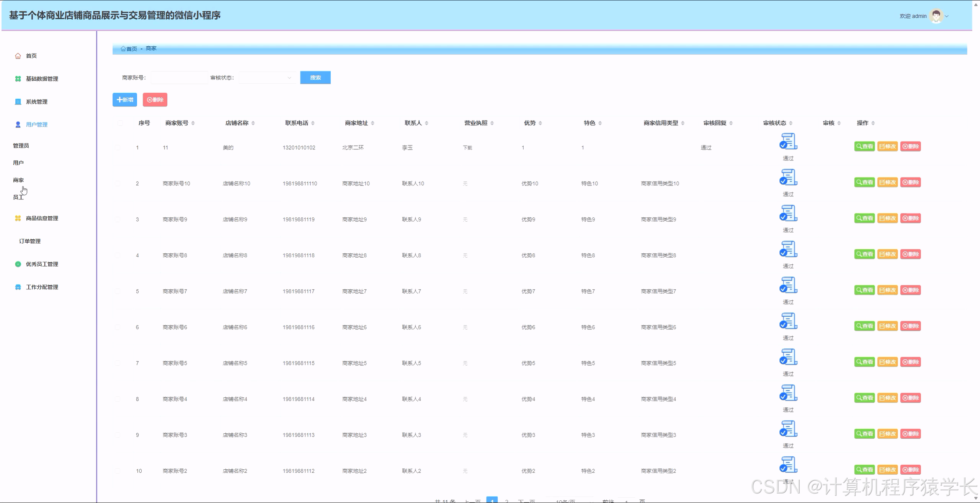Open the 审核状态 filter dropdown
The width and height of the screenshot is (980, 503).
click(268, 78)
